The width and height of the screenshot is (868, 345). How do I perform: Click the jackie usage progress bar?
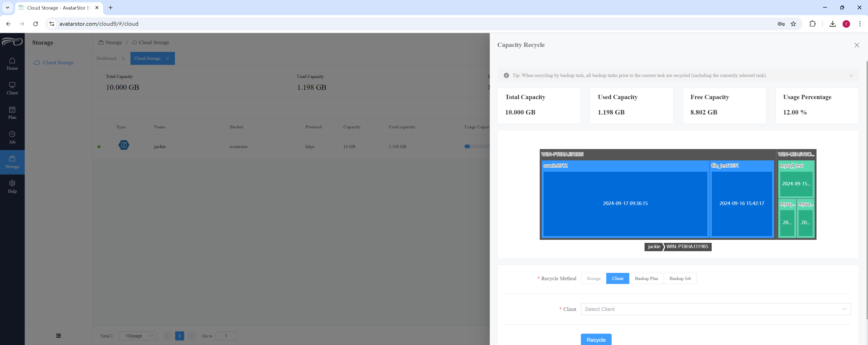[477, 147]
